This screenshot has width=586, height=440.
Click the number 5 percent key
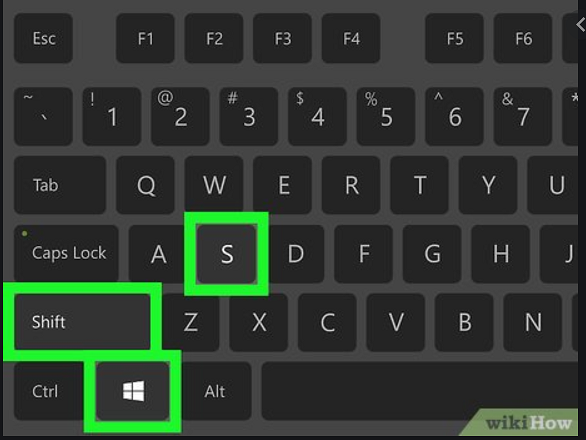386,116
